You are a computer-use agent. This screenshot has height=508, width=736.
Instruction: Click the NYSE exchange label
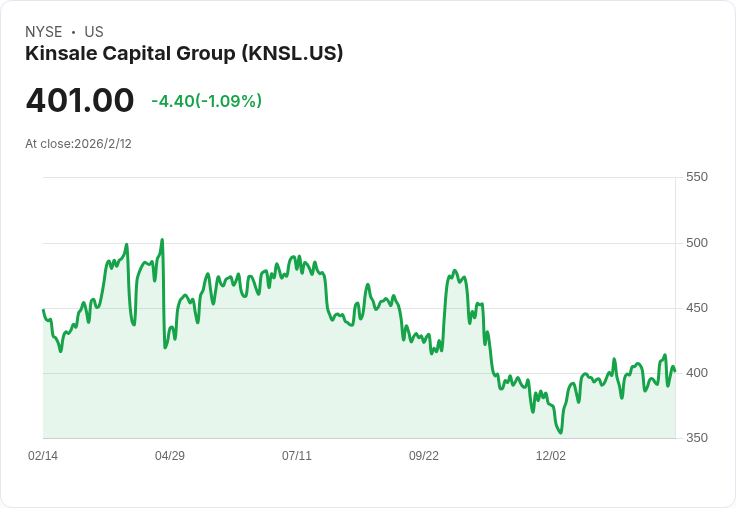tap(43, 32)
